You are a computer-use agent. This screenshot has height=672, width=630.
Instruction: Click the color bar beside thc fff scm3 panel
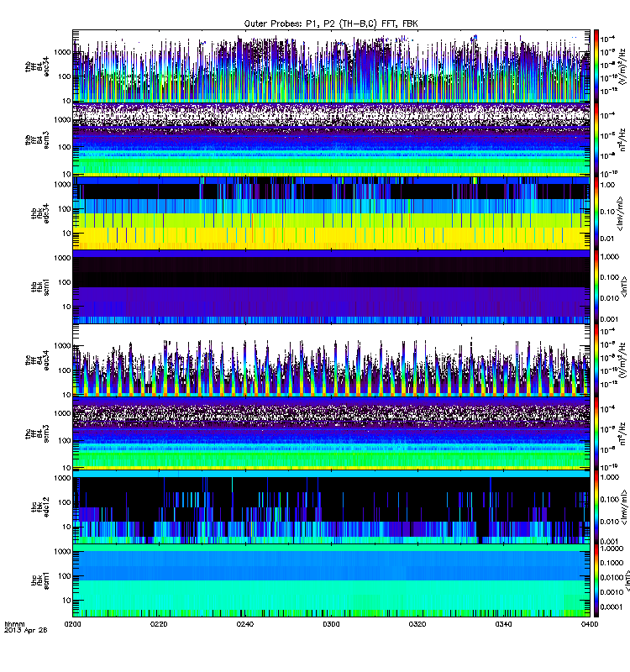coord(596,433)
